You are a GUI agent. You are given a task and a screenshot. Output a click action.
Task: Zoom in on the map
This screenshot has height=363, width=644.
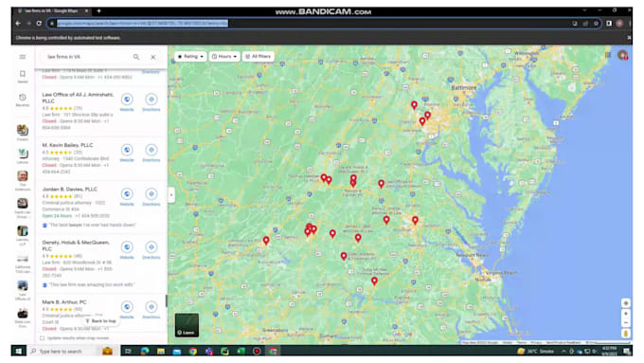[625, 314]
